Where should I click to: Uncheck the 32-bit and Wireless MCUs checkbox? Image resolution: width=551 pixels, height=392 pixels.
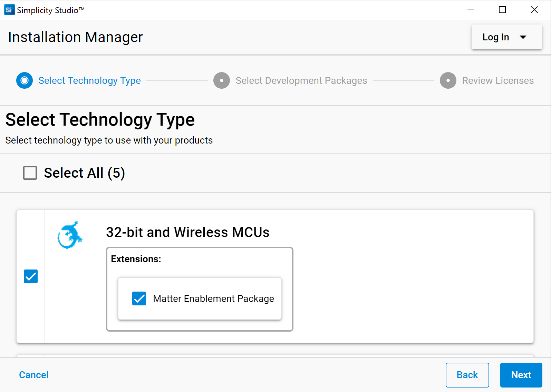pyautogui.click(x=31, y=276)
